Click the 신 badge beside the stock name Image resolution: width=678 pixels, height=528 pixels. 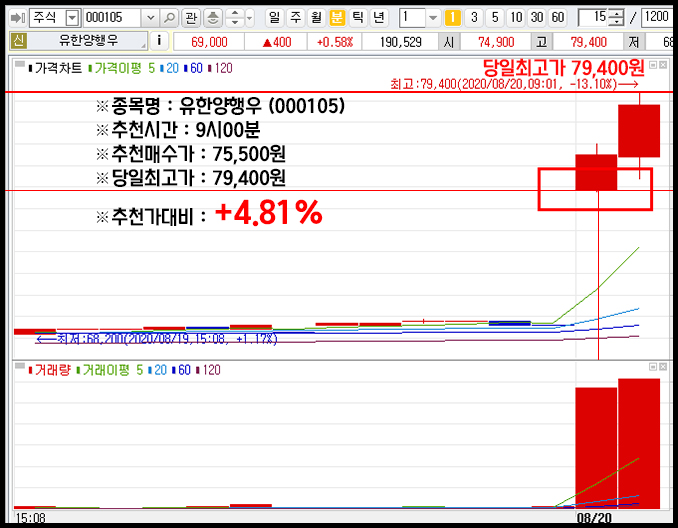tap(19, 41)
